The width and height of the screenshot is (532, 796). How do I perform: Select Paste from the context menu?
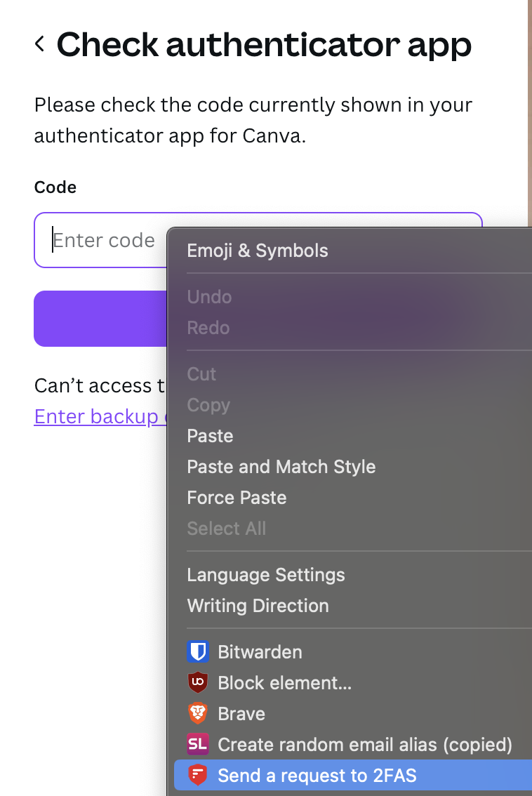209,436
